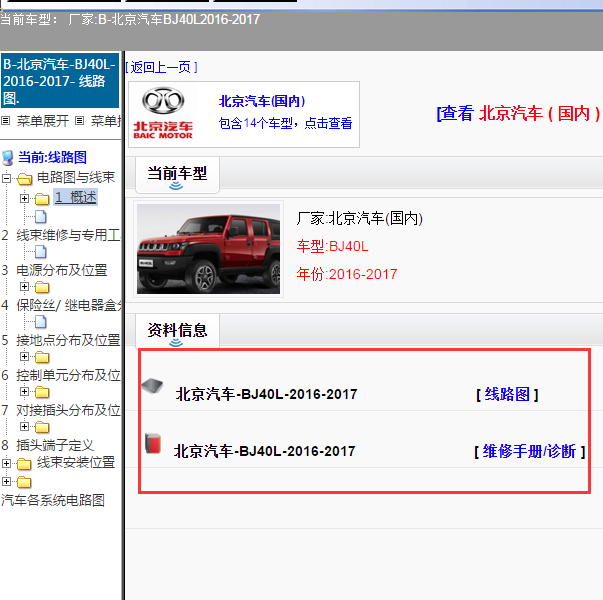Click the second 北京汽车-BJ40L-2016-2017 row title

coord(265,452)
